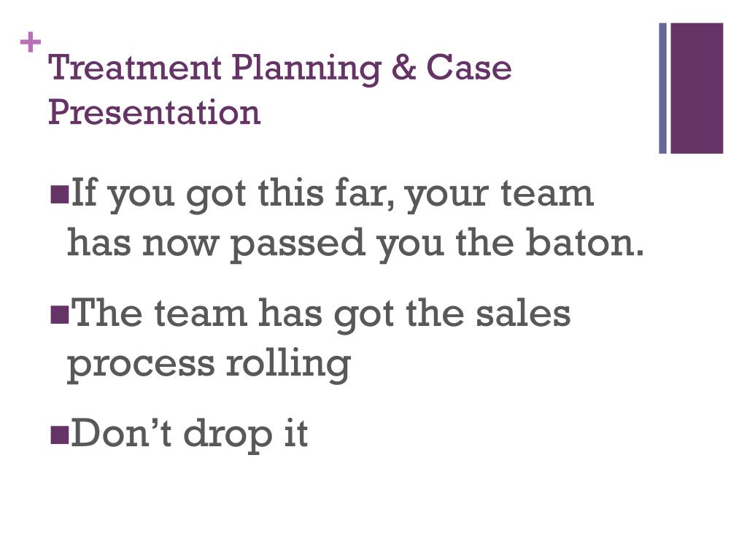Click the word 'Planning' in the heading
This screenshot has height=560, width=747.
[x=306, y=69]
